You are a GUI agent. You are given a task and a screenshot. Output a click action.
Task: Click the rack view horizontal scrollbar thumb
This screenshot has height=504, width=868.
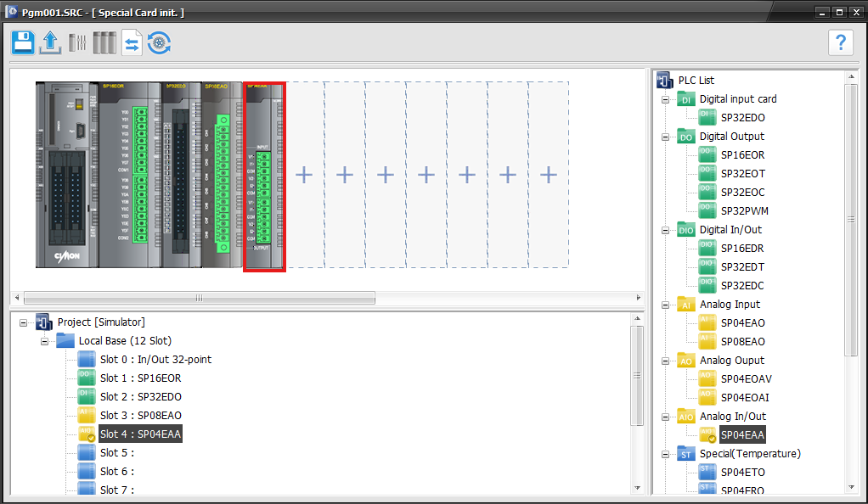coord(200,298)
